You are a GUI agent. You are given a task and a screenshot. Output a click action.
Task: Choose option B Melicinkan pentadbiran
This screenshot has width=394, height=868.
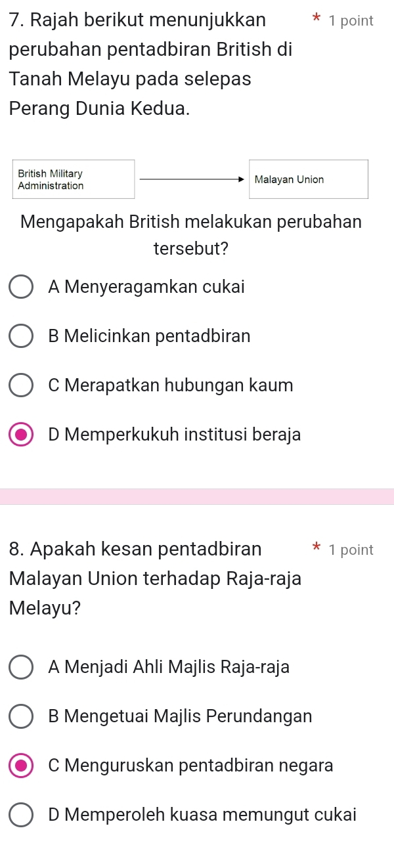pos(22,336)
